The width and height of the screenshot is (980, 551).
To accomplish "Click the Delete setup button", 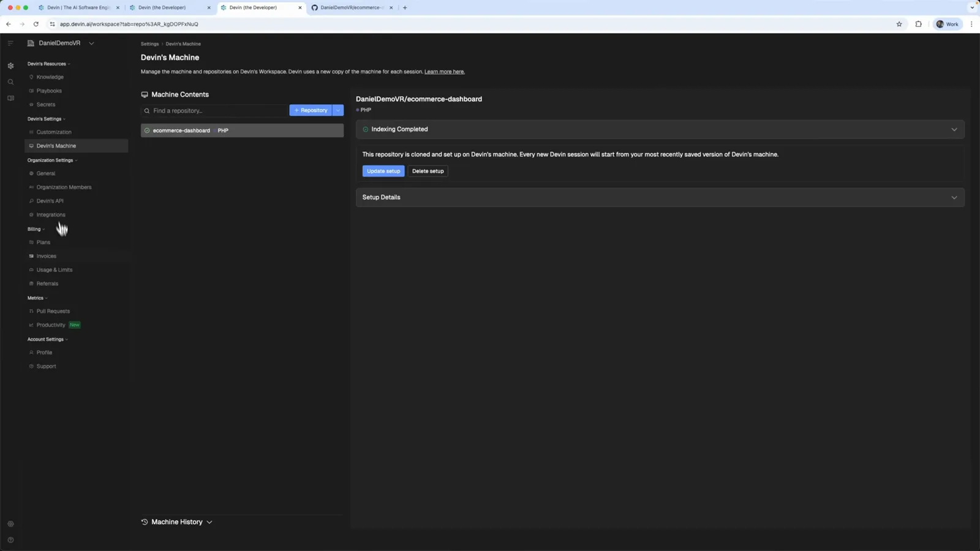I will tap(428, 171).
